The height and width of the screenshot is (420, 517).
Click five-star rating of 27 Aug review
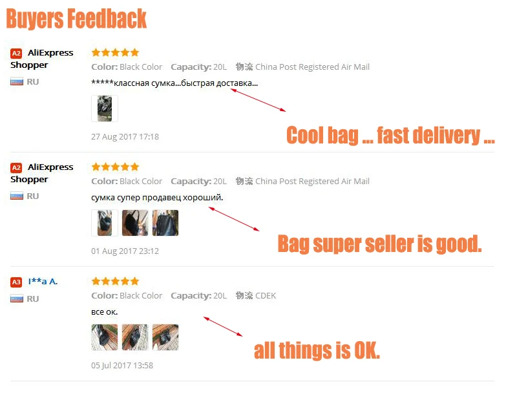[116, 52]
